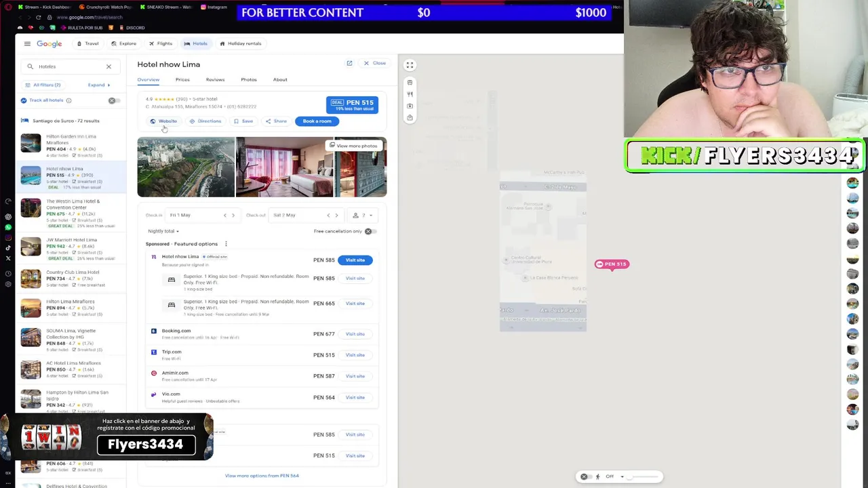This screenshot has width=868, height=488.
Task: Open Sponsored options three-dot menu
Action: (x=226, y=244)
